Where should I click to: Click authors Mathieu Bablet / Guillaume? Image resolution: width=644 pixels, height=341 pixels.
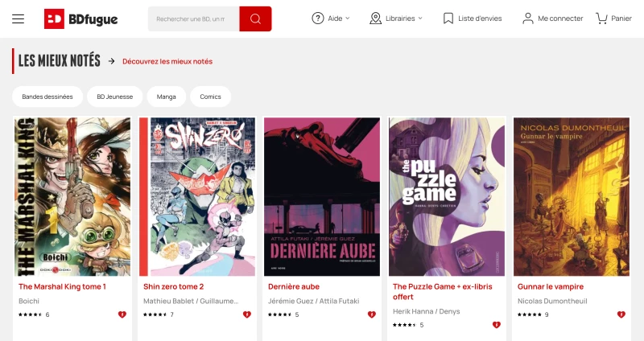[x=191, y=302]
